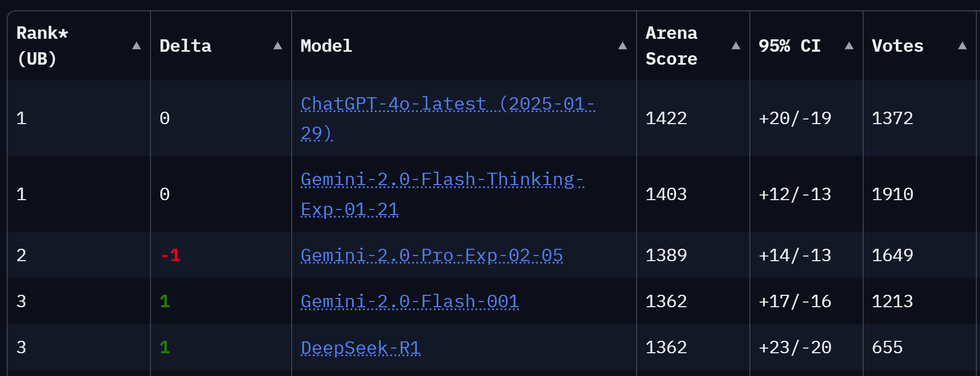980x376 pixels.
Task: Select the Votes column header label
Action: [x=897, y=46]
